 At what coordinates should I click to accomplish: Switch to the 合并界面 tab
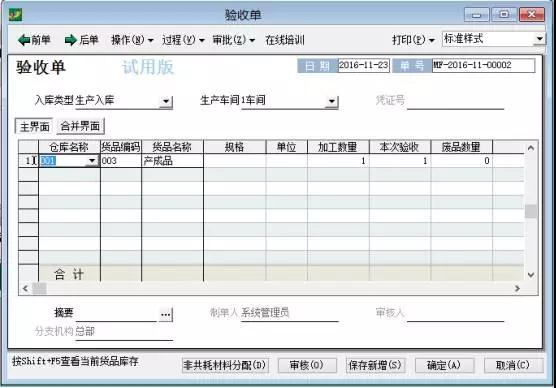coord(80,126)
